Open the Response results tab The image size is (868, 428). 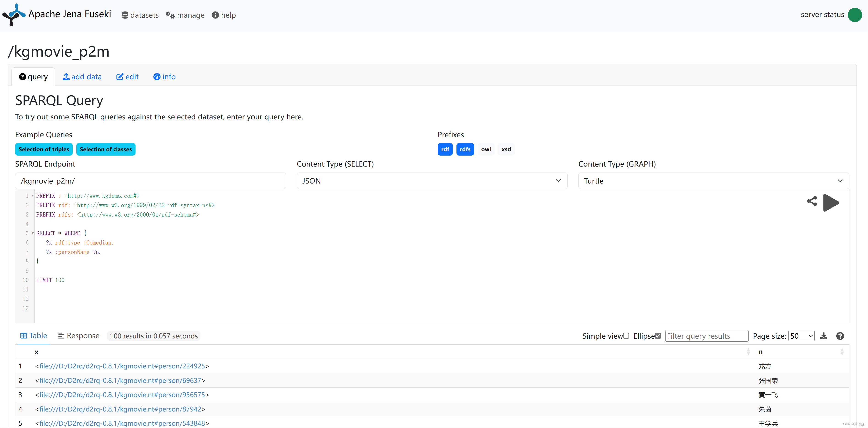coord(79,336)
